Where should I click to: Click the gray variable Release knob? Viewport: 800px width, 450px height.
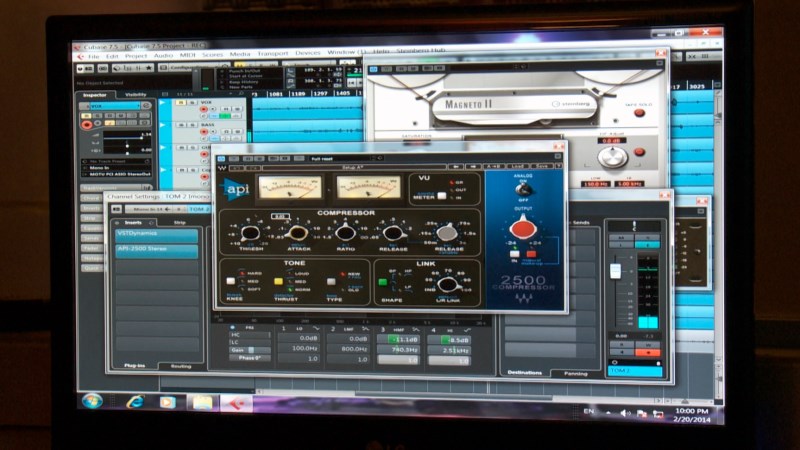[x=447, y=232]
